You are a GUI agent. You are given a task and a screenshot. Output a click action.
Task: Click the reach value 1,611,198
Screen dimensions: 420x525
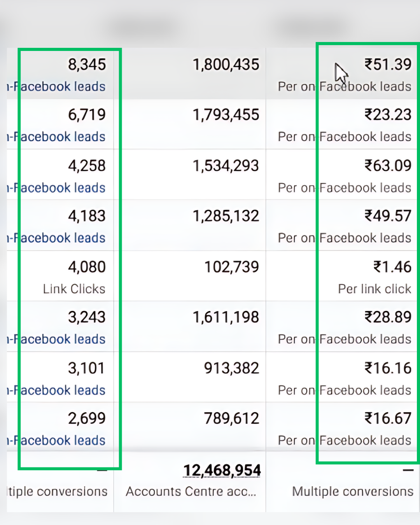point(226,317)
